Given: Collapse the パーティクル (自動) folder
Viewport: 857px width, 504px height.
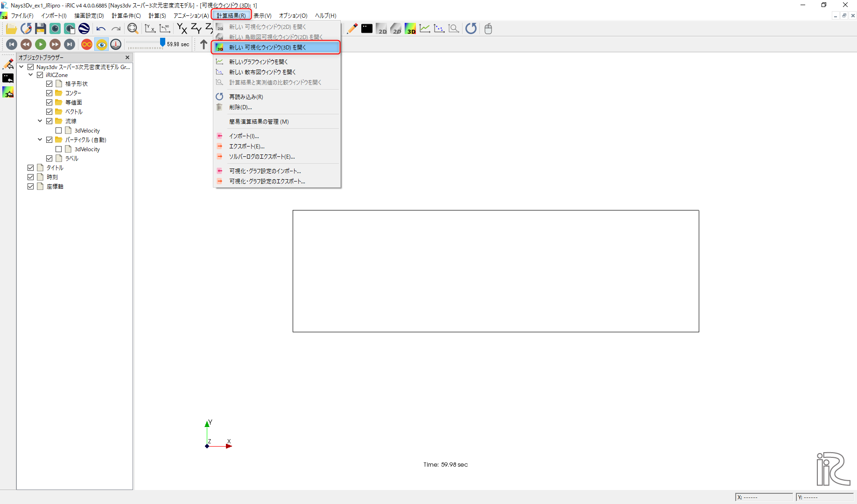Looking at the screenshot, I should pyautogui.click(x=40, y=140).
